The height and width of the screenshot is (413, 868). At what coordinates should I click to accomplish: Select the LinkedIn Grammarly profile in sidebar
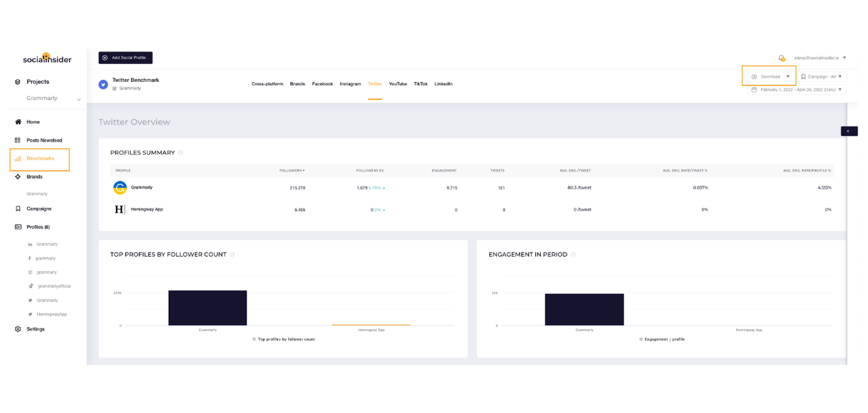[x=43, y=244]
